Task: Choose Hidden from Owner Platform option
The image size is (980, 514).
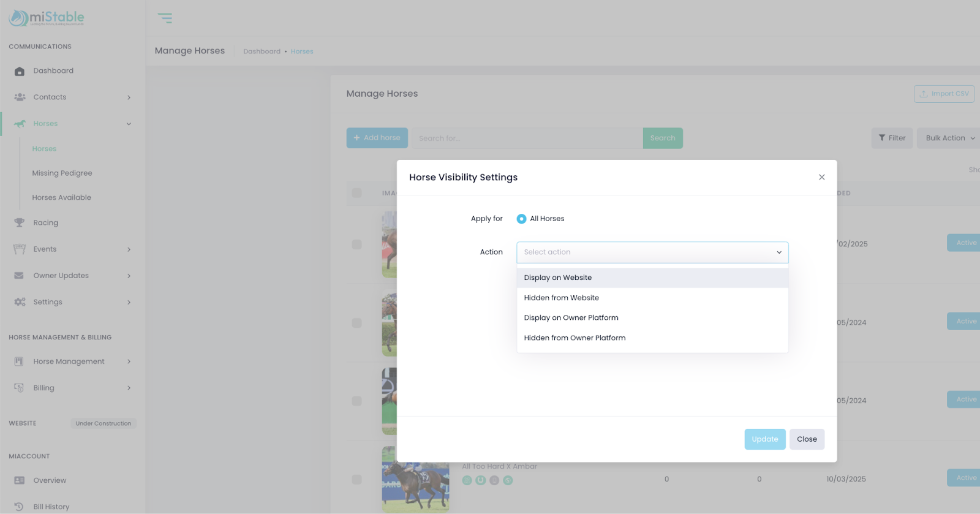Action: point(575,338)
